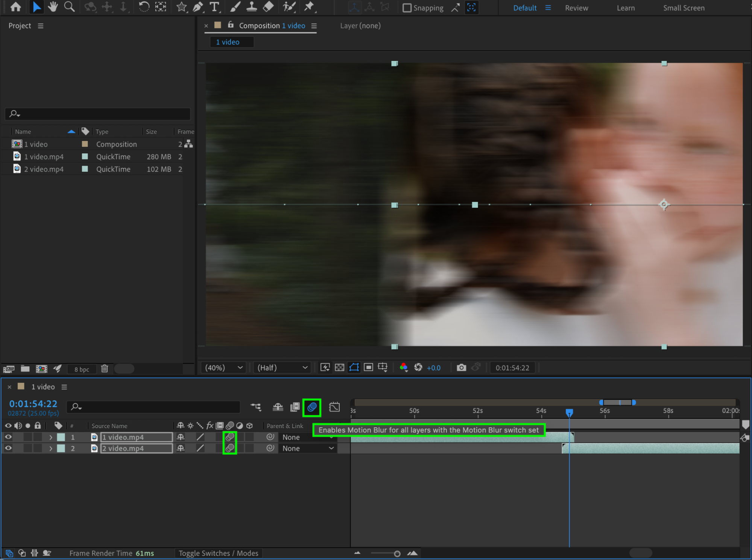Click the 8 bpc color depth button
The image size is (752, 560).
click(82, 369)
